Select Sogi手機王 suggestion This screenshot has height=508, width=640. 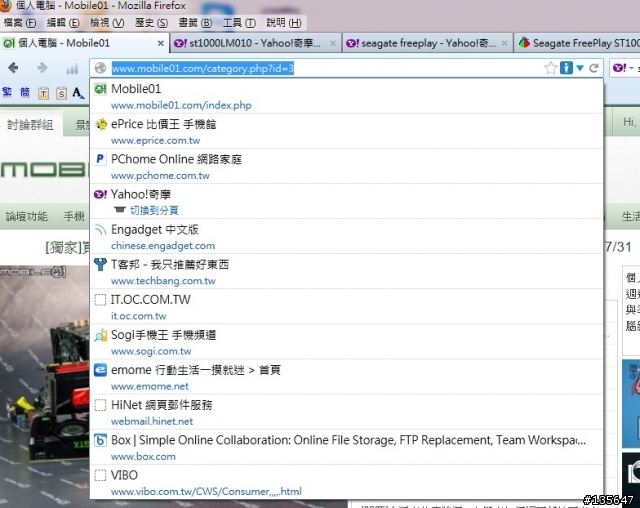[x=346, y=342]
